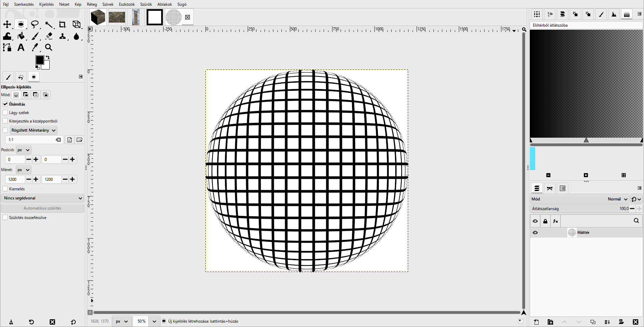Select the Clone stamp tool
Viewport: 644px width, 327px height.
(63, 36)
